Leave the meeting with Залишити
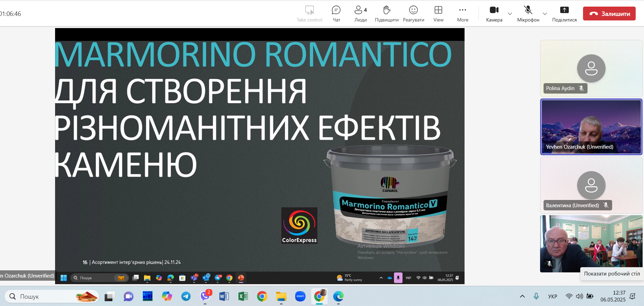 [609, 14]
